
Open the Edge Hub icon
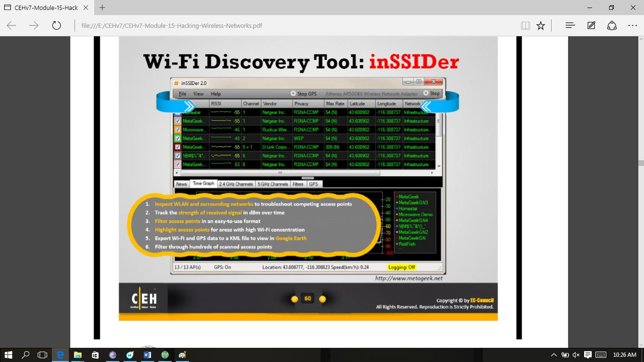(570, 25)
